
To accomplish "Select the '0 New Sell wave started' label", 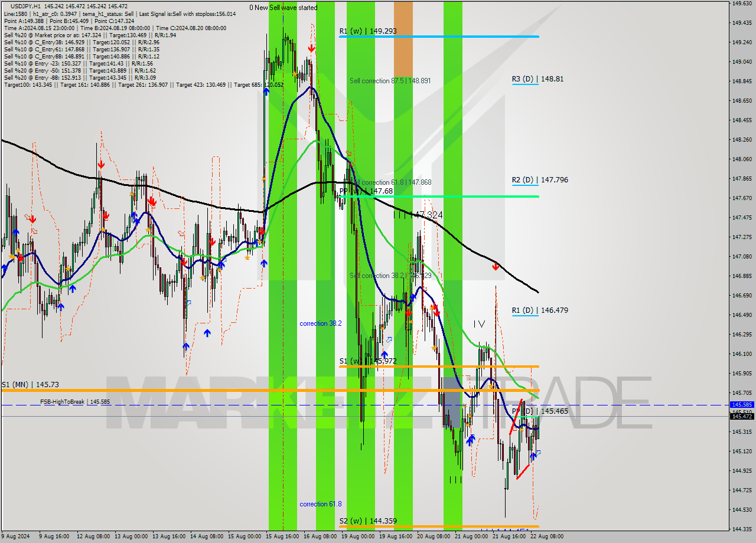I will point(283,8).
